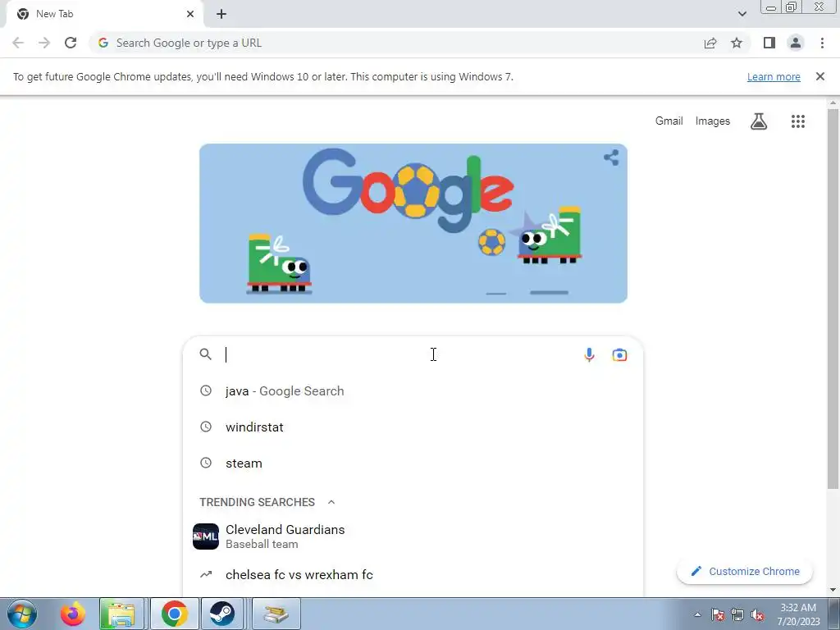Open the tool application taskbar icon
The image size is (840, 630).
(276, 614)
